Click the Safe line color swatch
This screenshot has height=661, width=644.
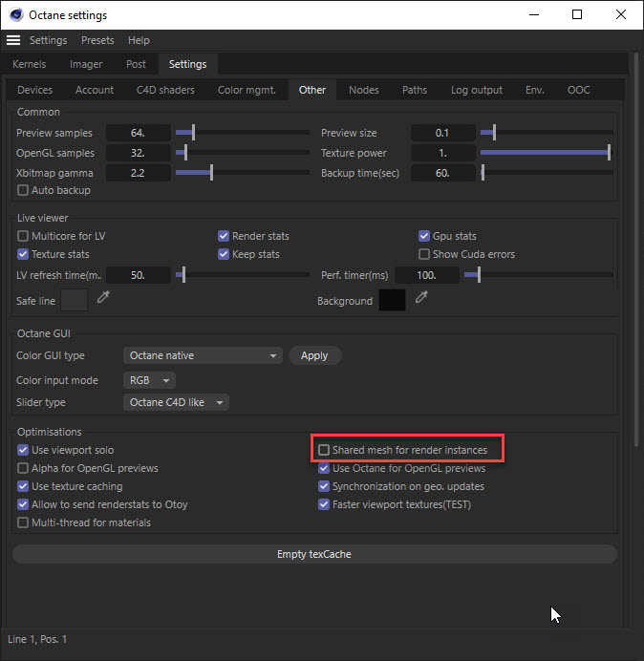click(x=75, y=300)
